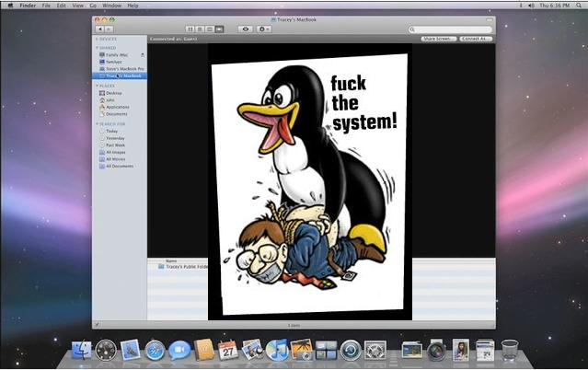588x370 pixels.
Task: Select All Documents in sidebar
Action: pyautogui.click(x=120, y=167)
